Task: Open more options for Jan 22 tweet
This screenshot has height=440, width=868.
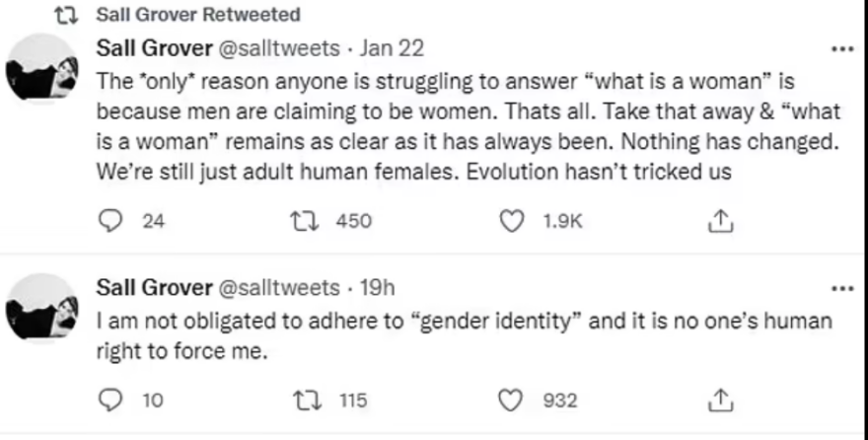Action: pyautogui.click(x=842, y=47)
